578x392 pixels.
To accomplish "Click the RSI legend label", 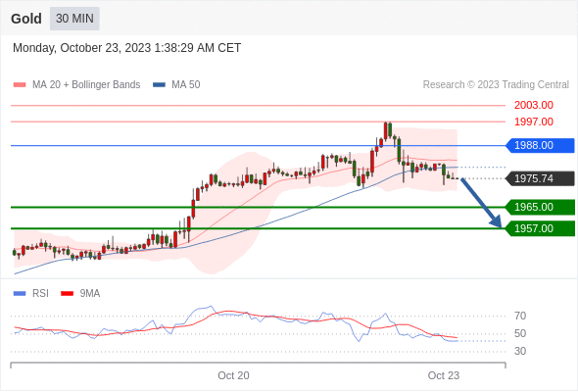I will [40, 294].
